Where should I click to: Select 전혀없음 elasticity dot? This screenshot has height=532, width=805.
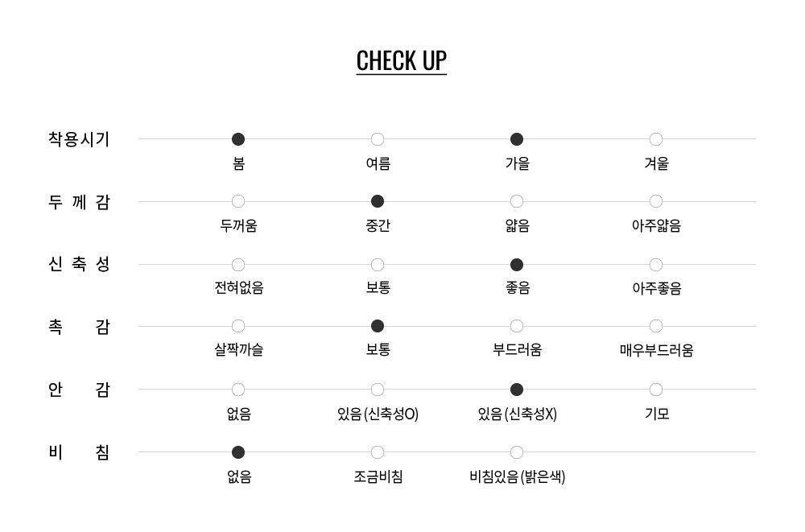(x=238, y=265)
